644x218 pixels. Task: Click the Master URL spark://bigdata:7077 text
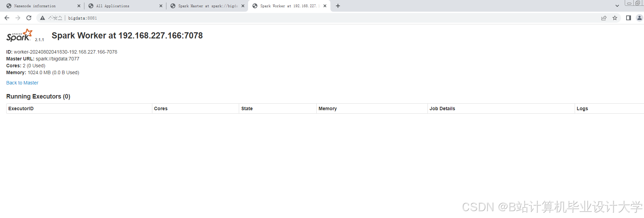coord(43,59)
